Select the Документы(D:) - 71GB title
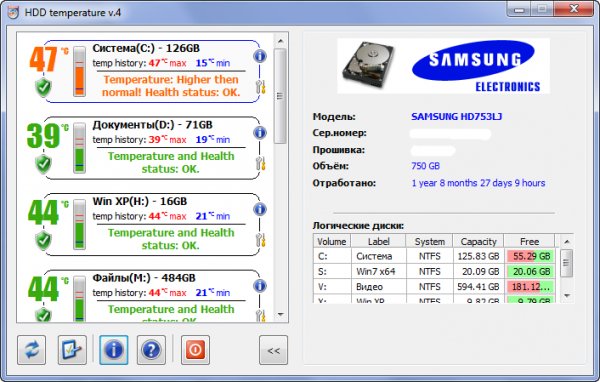The height and width of the screenshot is (382, 600). [x=152, y=125]
